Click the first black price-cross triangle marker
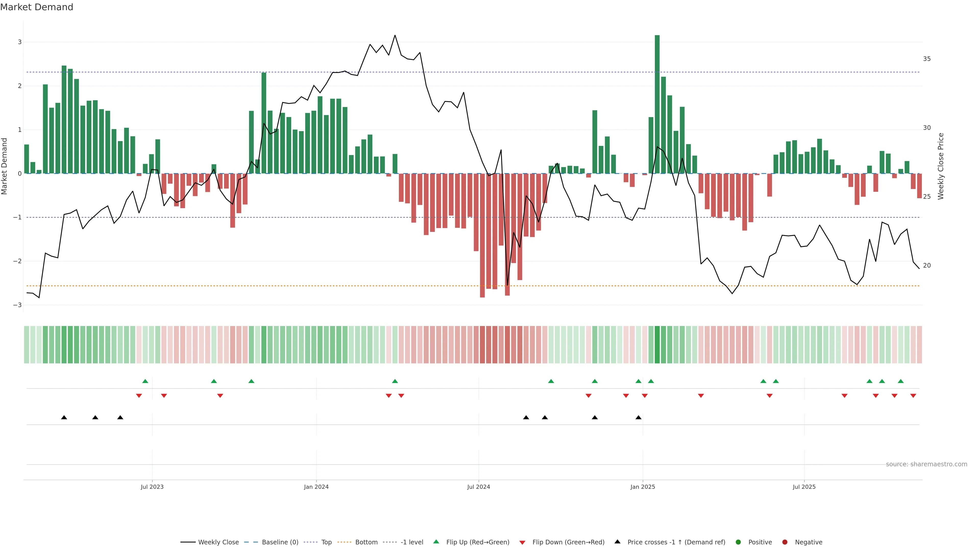Viewport: 980px width, 551px height. click(64, 418)
